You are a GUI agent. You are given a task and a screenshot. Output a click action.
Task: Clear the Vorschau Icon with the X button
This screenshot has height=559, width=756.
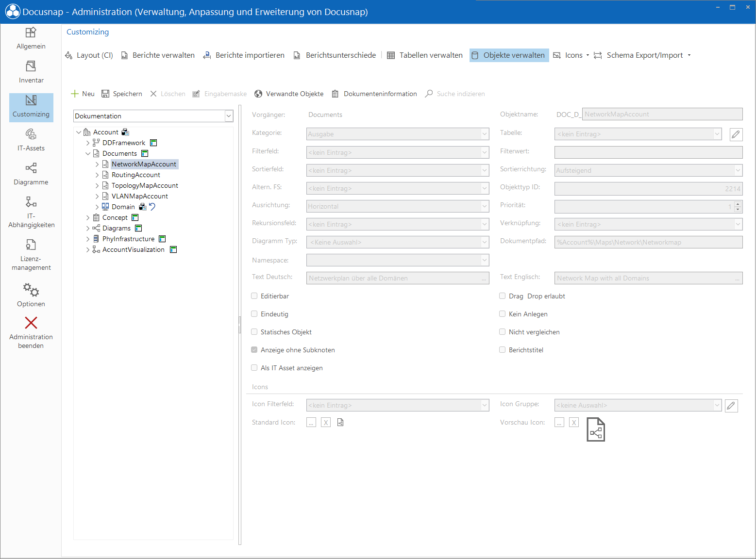[574, 423]
